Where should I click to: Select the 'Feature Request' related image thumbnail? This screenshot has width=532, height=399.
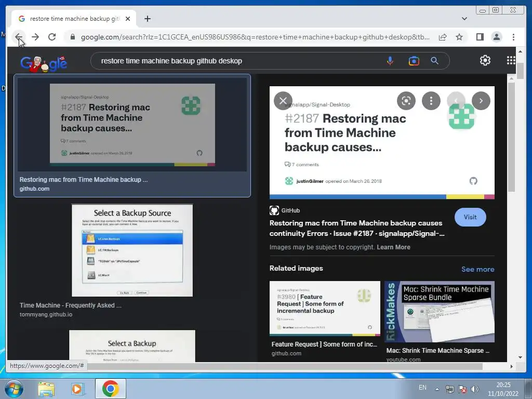325,308
